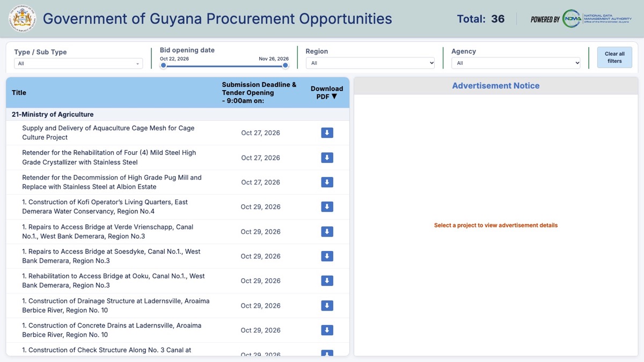Select the Soesdyke access bridge repairs row
Viewport: 644px width, 362px height.
pyautogui.click(x=178, y=256)
